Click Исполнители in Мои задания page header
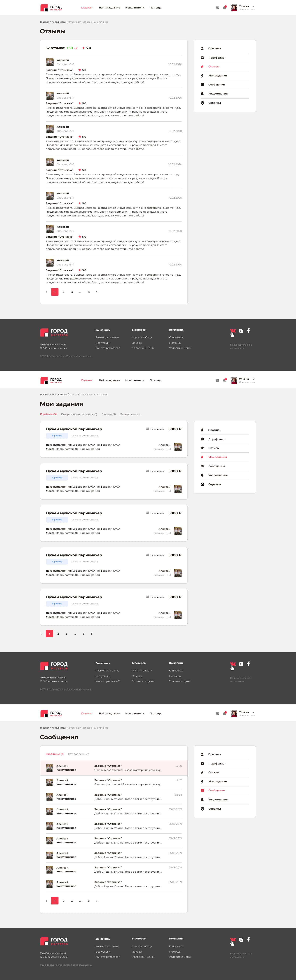 135,380
